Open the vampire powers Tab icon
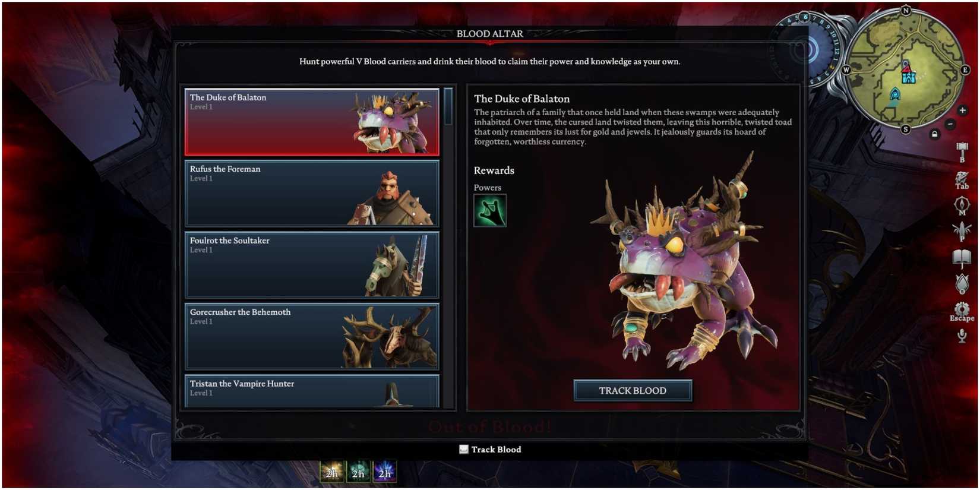The image size is (980, 490). point(962,179)
